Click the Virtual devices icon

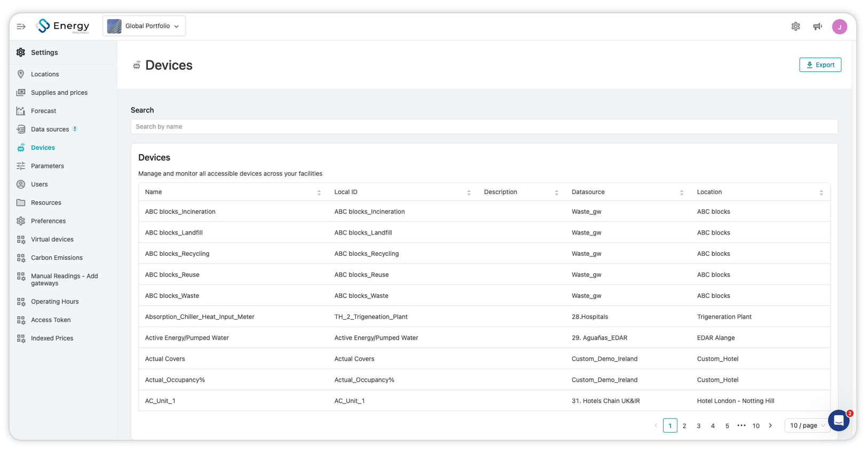pyautogui.click(x=21, y=239)
